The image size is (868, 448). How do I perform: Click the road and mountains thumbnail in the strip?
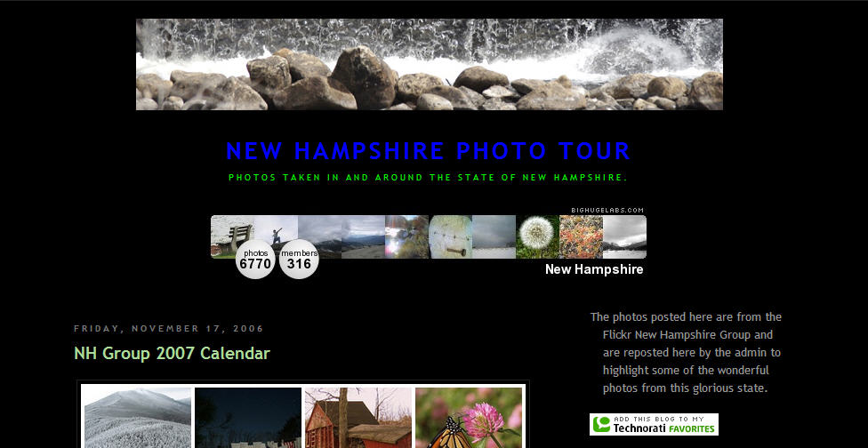(363, 236)
